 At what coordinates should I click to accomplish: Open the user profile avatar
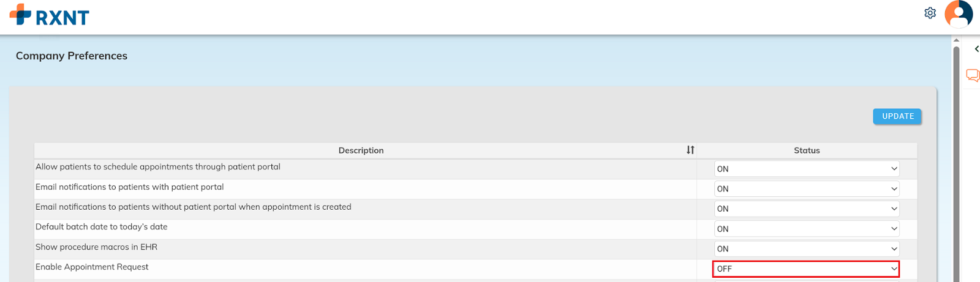pyautogui.click(x=959, y=14)
